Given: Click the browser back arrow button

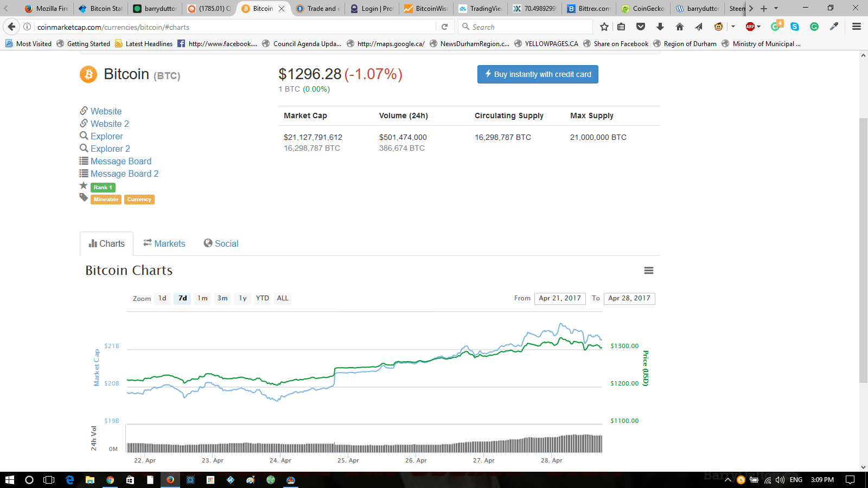Looking at the screenshot, I should 11,27.
